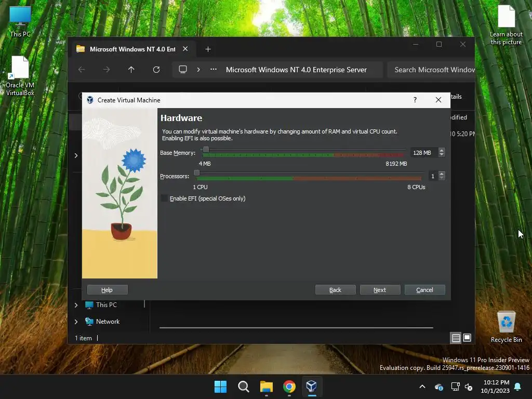Expand This PC in Explorer navigation pane
The height and width of the screenshot is (399, 532).
click(x=76, y=305)
